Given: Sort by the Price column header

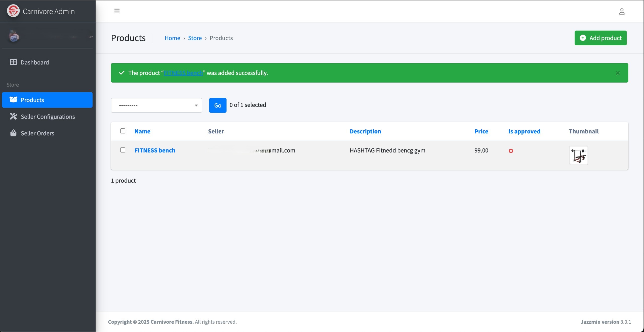Looking at the screenshot, I should [481, 131].
